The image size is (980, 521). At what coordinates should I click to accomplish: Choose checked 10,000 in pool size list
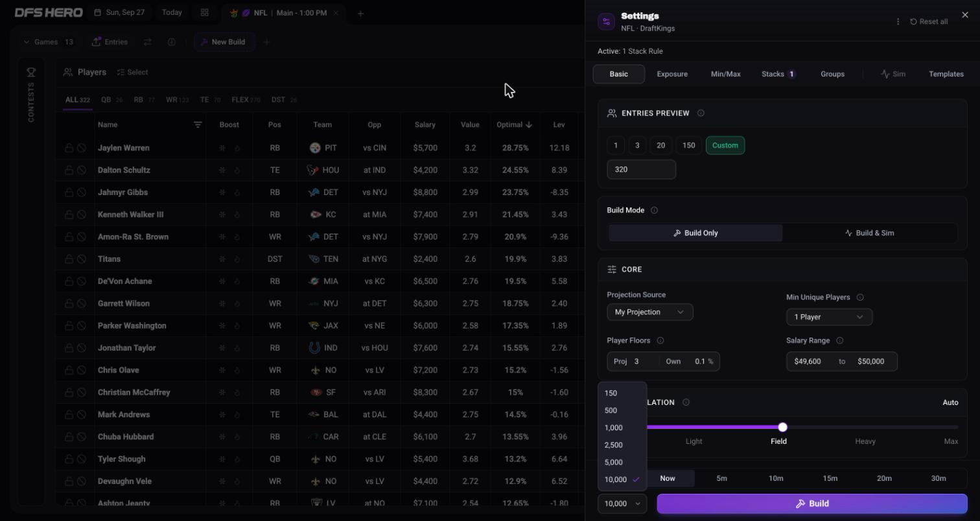(622, 480)
